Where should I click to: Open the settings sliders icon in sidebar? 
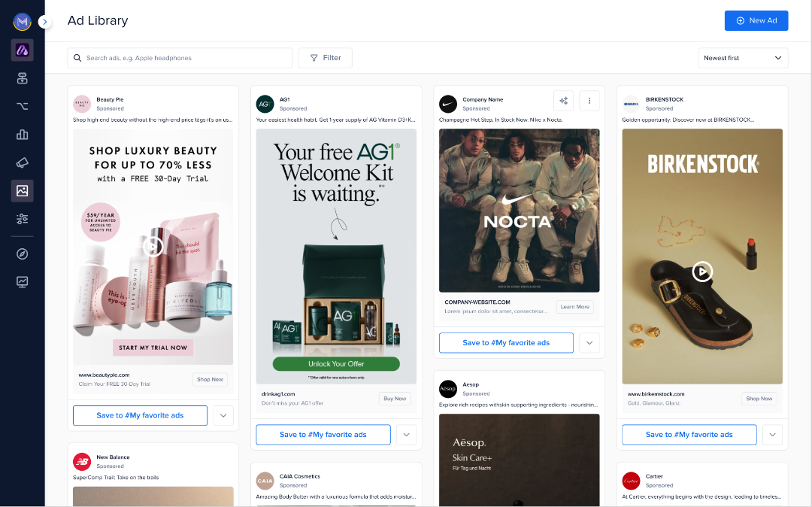22,219
